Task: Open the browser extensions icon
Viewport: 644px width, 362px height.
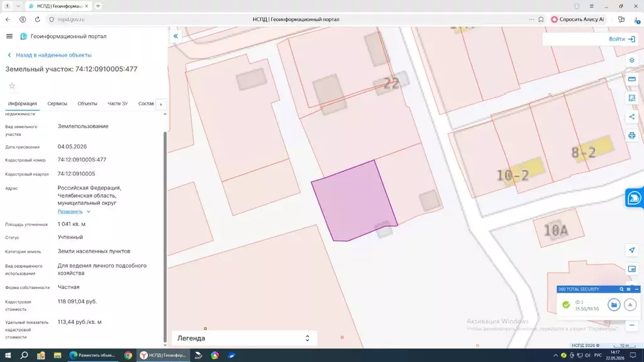Action: (621, 19)
